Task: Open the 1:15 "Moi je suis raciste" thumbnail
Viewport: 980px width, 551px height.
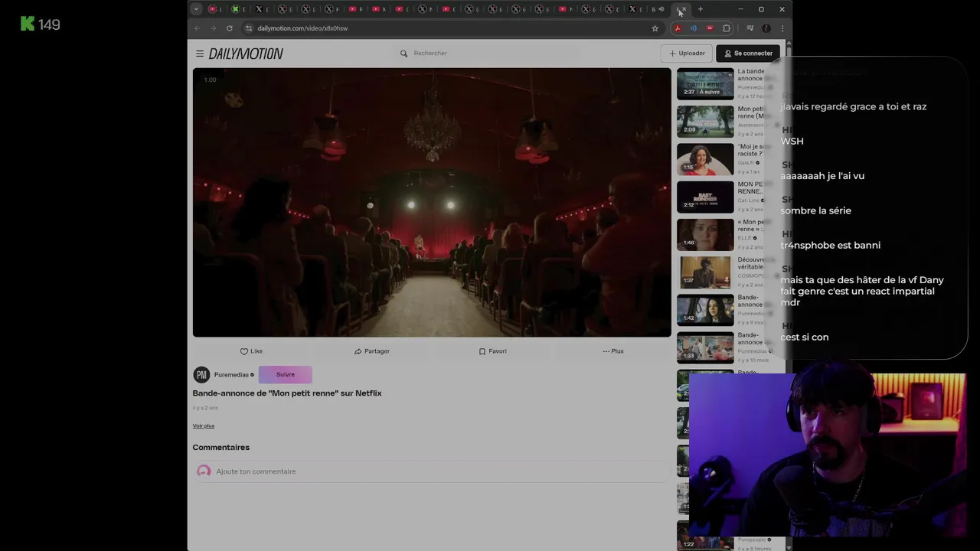Action: (705, 159)
